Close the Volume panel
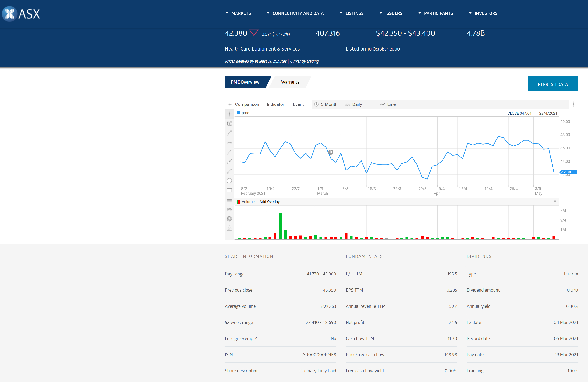This screenshot has height=382, width=588. [555, 201]
